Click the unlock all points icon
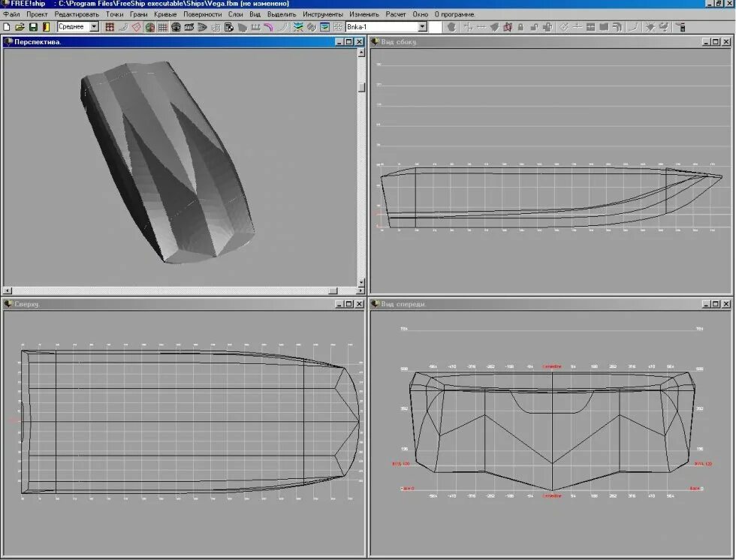 point(547,27)
